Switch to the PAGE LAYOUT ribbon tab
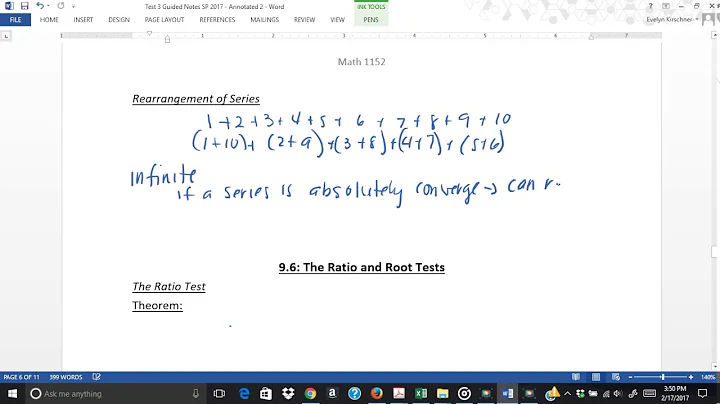 [164, 20]
